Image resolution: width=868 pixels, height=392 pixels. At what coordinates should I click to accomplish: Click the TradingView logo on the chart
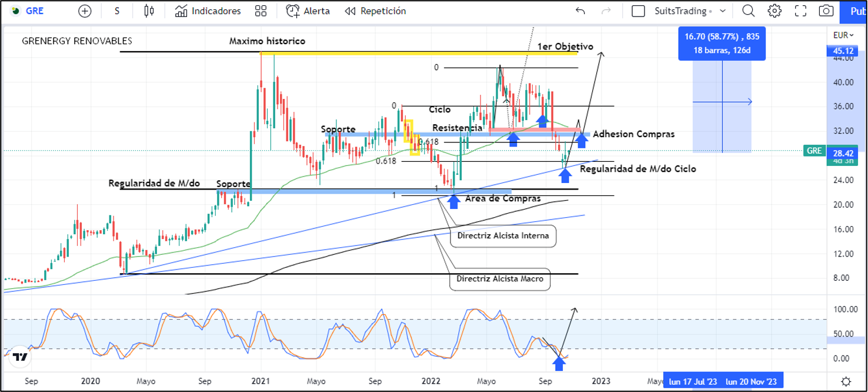(20, 357)
